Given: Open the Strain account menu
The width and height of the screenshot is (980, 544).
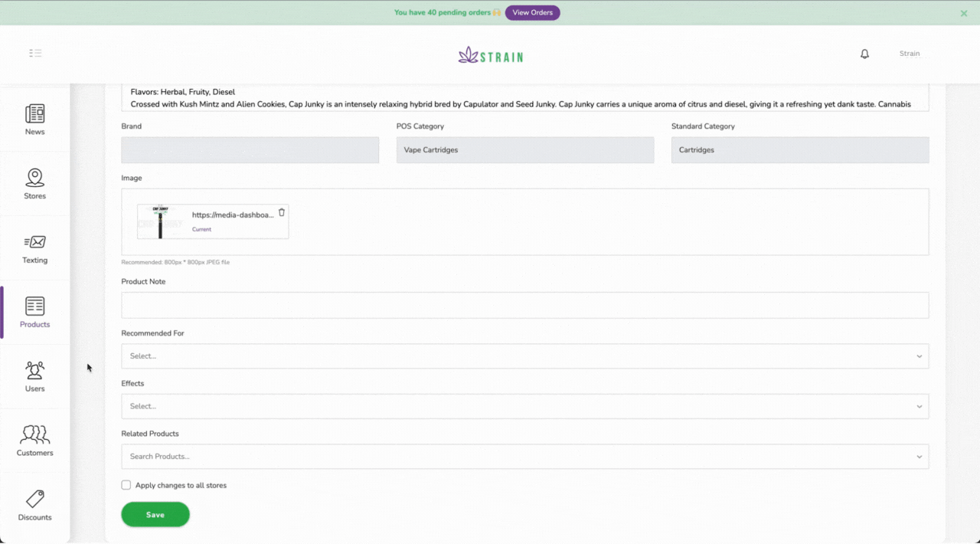Looking at the screenshot, I should pos(909,54).
